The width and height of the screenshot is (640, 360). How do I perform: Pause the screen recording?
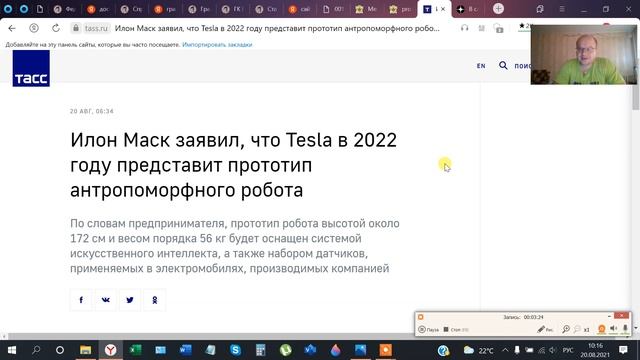pos(429,329)
